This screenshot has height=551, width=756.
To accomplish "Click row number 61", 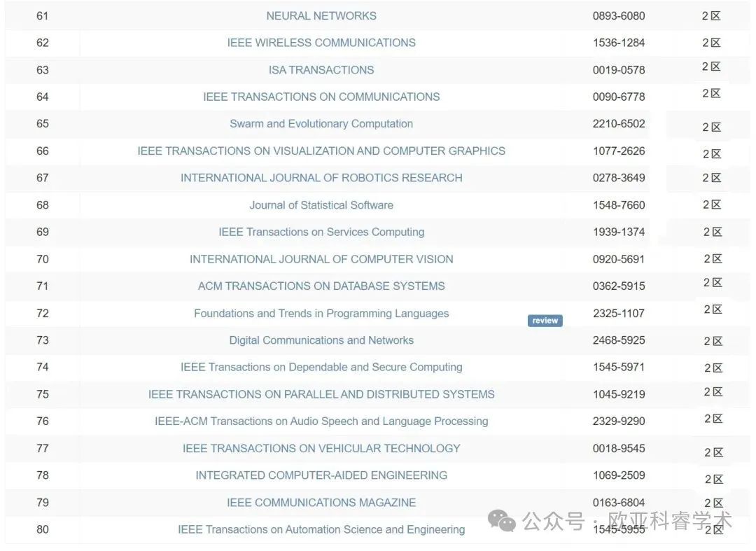I will tap(43, 16).
